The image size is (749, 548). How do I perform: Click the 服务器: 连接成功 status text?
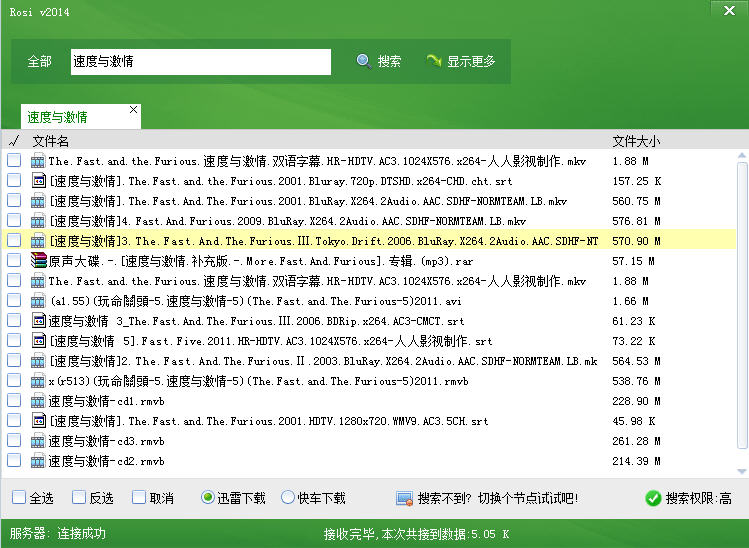(x=58, y=533)
